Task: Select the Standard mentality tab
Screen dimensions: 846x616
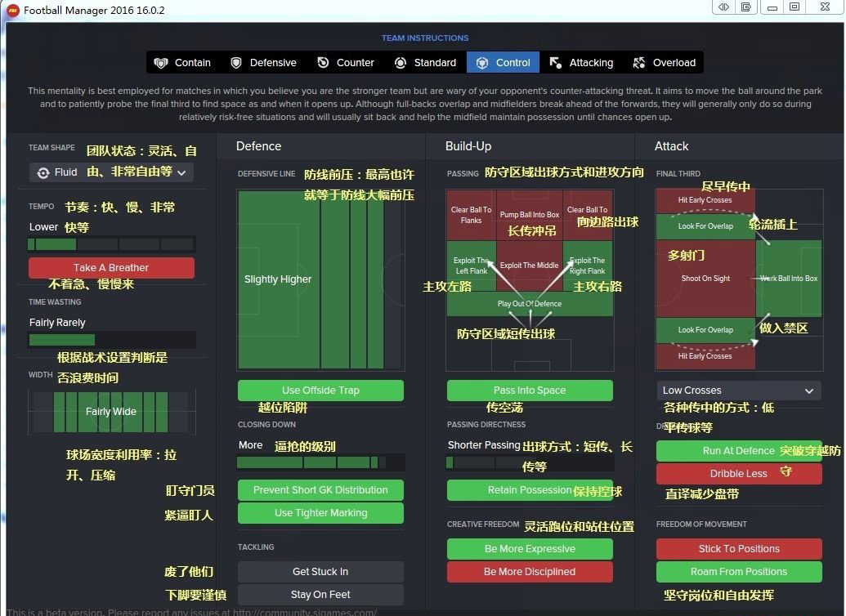Action: [425, 63]
